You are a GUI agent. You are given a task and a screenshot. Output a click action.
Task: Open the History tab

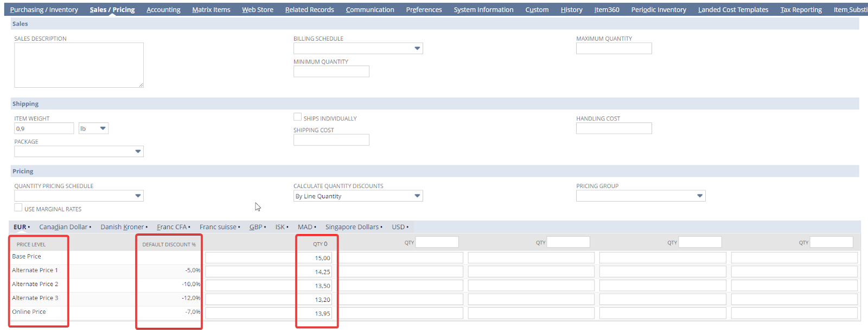(571, 10)
